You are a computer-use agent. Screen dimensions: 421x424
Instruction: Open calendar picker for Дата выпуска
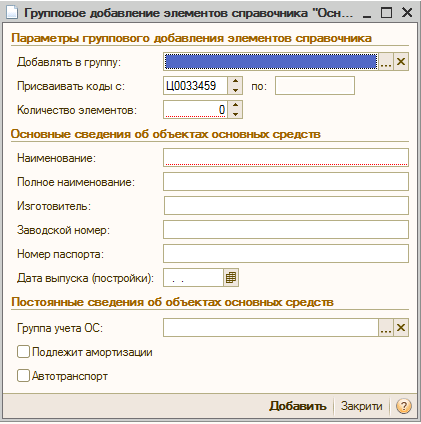[231, 278]
